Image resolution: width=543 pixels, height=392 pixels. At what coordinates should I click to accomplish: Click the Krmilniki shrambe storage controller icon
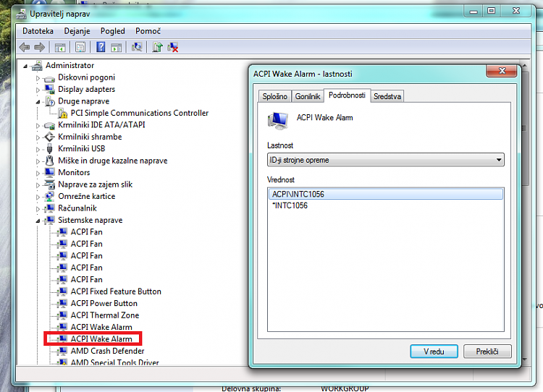tap(49, 137)
